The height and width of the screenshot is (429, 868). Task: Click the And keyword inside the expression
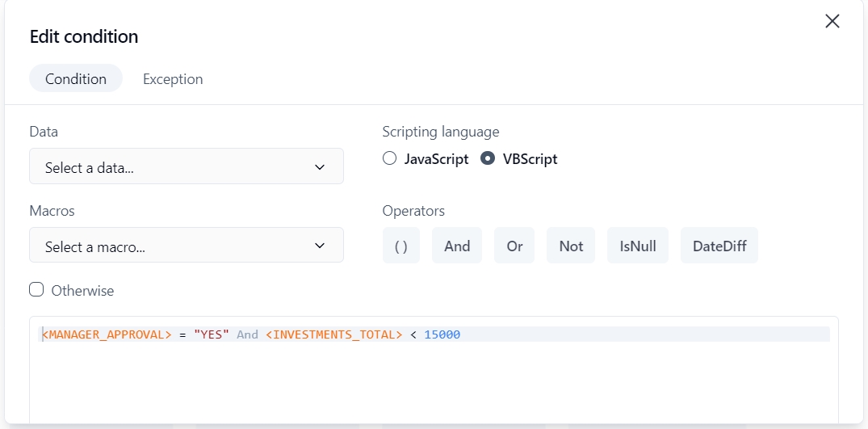[247, 334]
